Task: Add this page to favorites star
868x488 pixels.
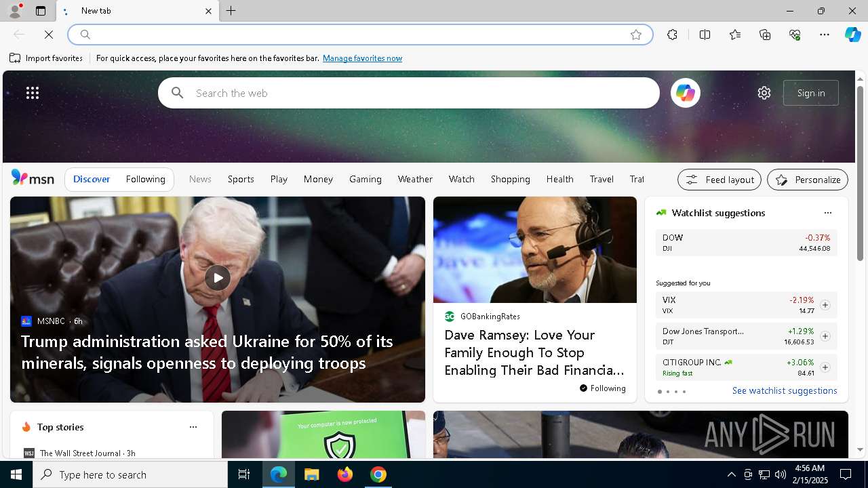Action: coord(636,35)
